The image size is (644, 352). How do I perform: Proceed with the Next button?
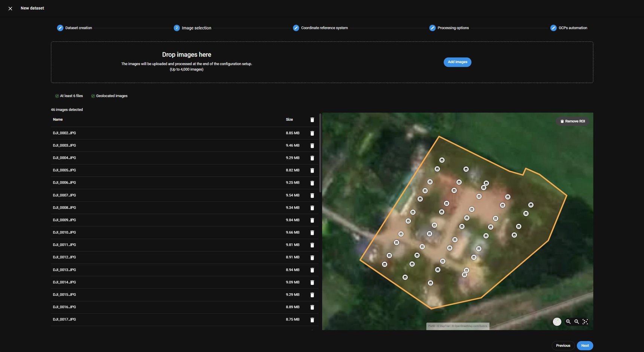click(585, 346)
